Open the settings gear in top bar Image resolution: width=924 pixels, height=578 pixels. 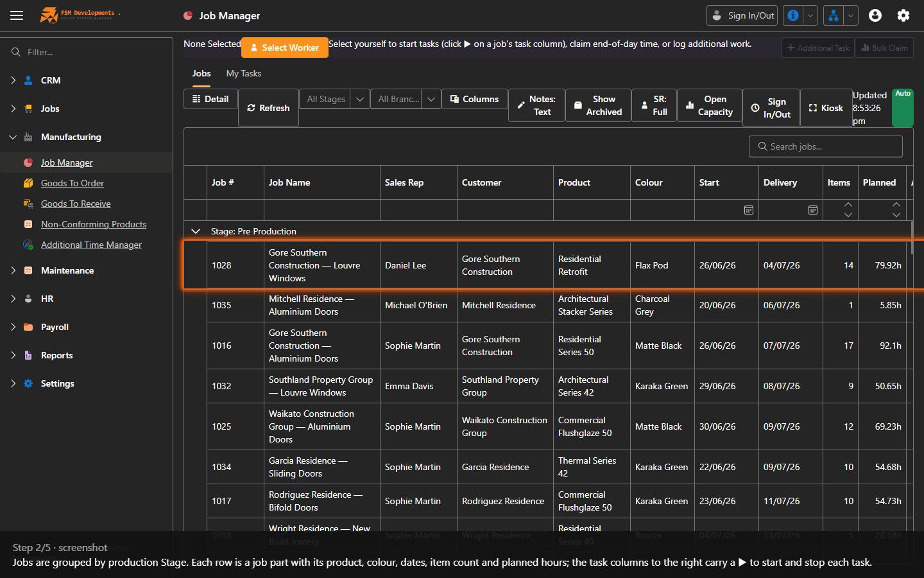point(903,15)
